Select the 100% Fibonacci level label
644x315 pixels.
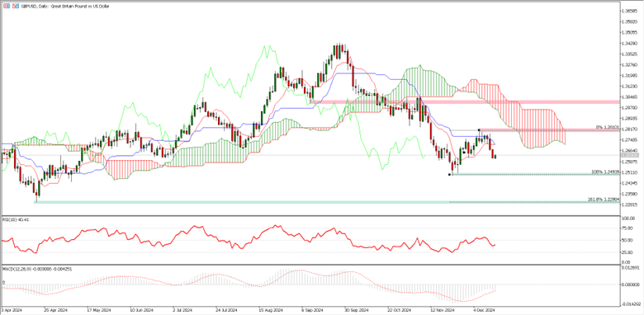(x=605, y=172)
